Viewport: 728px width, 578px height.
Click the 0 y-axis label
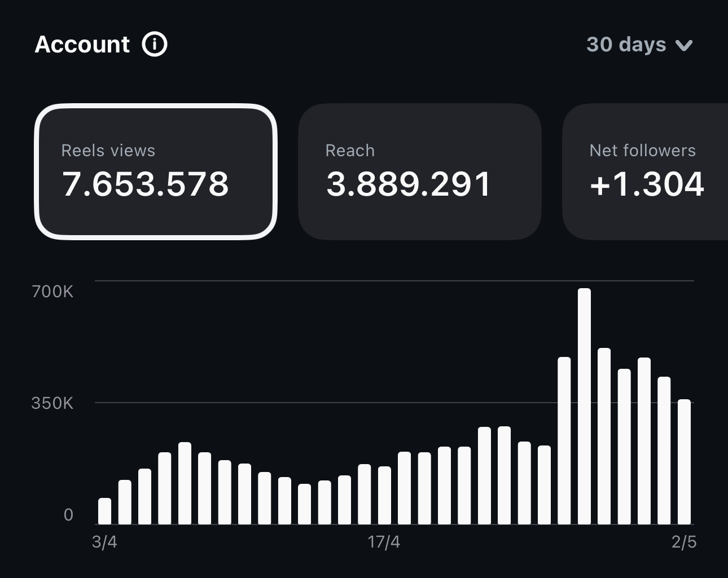pyautogui.click(x=68, y=515)
